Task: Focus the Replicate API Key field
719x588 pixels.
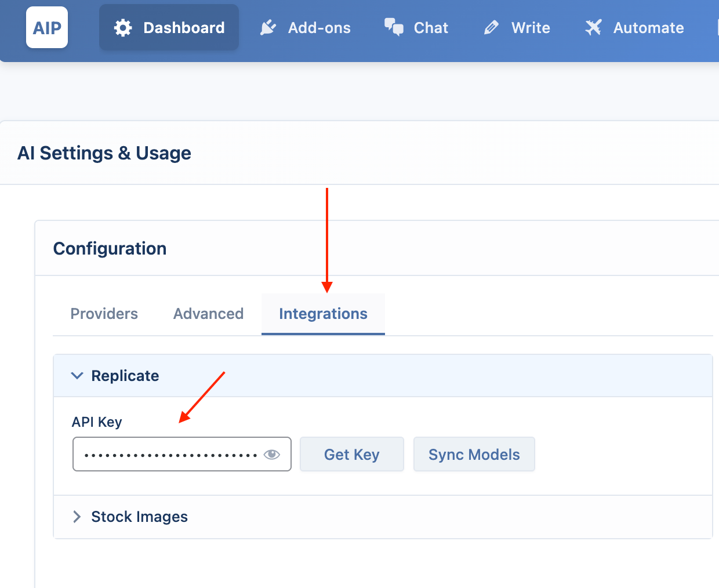Action: (182, 454)
